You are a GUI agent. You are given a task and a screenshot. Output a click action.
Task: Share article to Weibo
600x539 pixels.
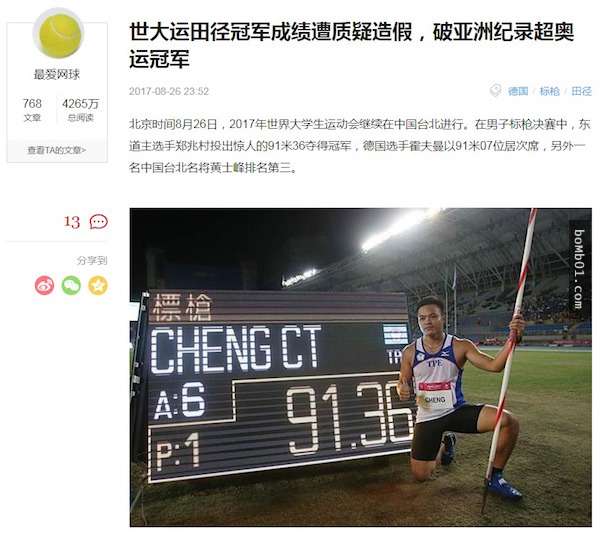tap(44, 285)
